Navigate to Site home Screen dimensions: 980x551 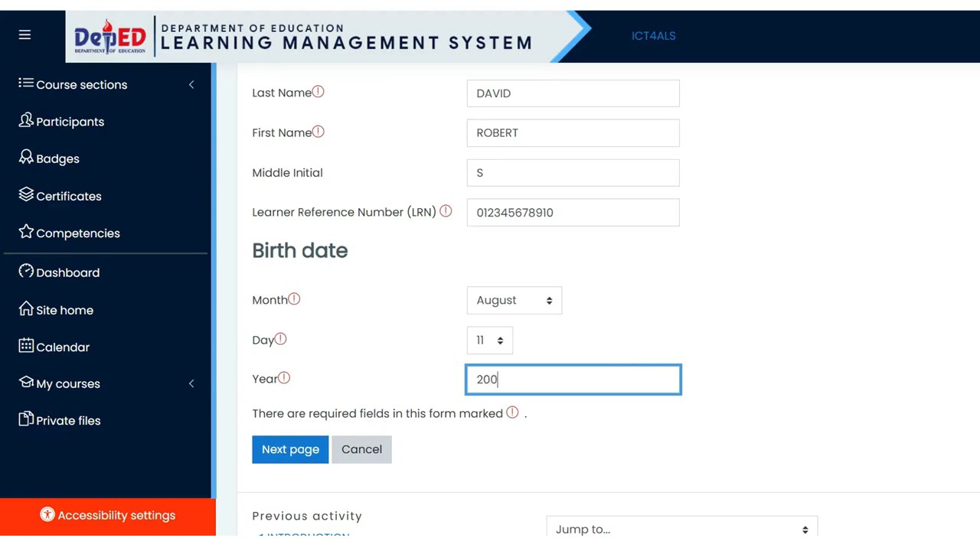[x=65, y=310]
